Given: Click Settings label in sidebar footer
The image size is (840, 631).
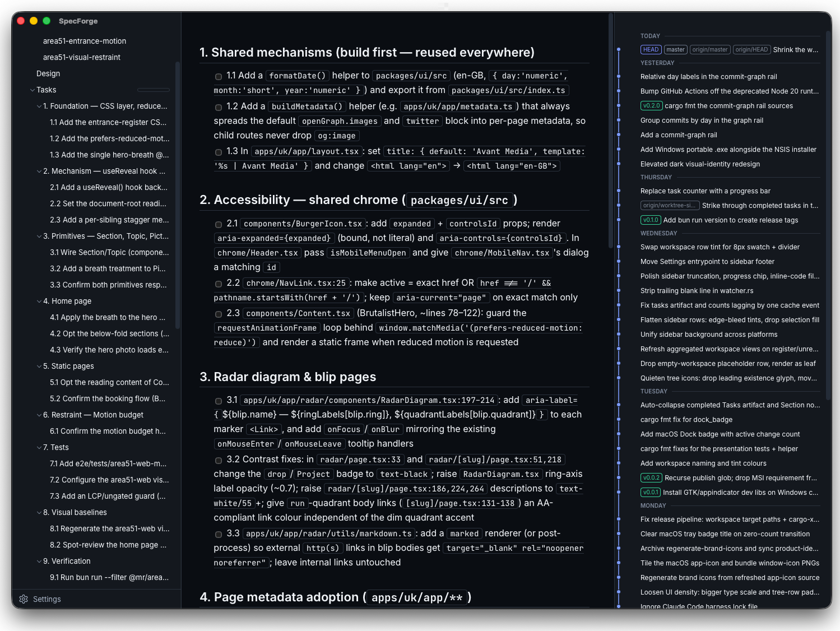Looking at the screenshot, I should click(x=47, y=599).
